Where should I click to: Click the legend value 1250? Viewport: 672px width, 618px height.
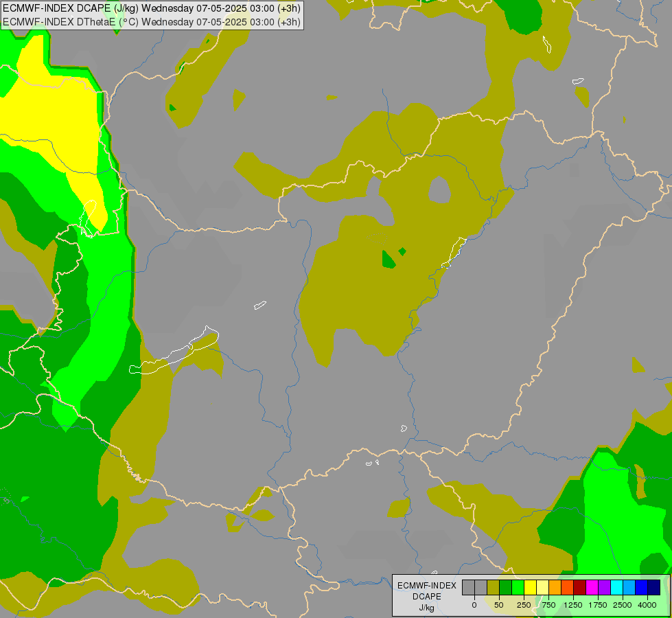[x=573, y=605]
